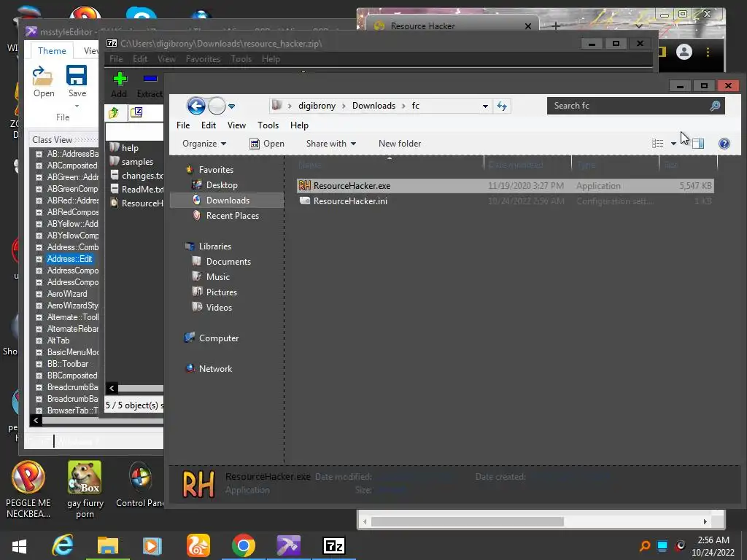
Task: Click the Chrome profile avatar icon
Action: pos(684,52)
